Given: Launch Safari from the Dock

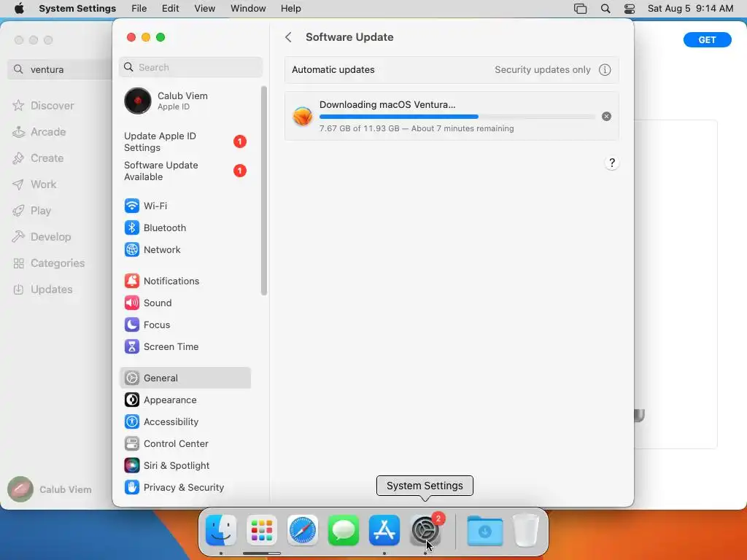Looking at the screenshot, I should (303, 530).
